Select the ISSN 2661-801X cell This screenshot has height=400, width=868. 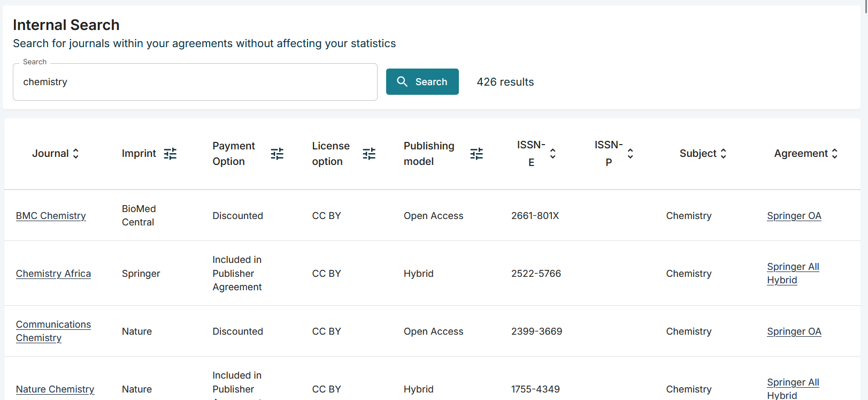(535, 216)
